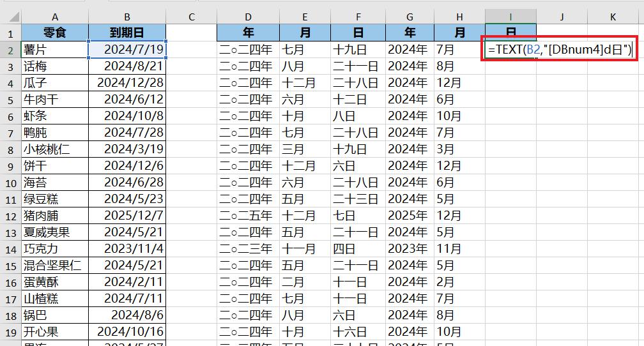Screen dimensions: 644x346
Task: Select row 5 header
Action: (11, 100)
